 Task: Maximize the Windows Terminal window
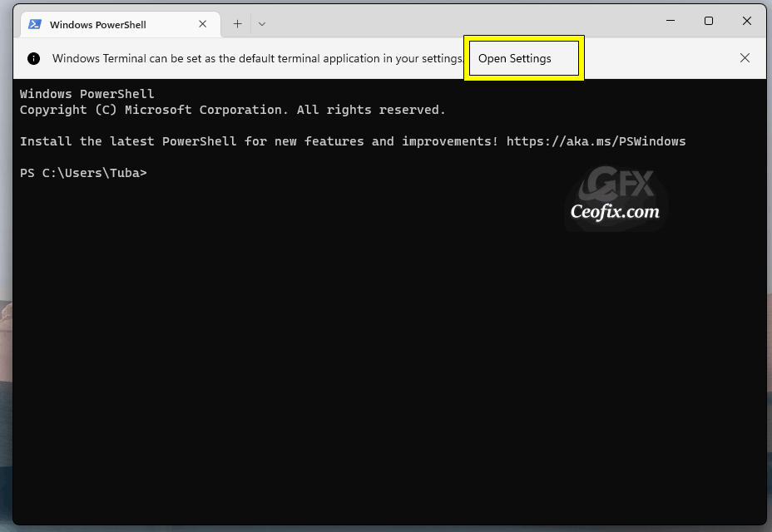tap(709, 21)
